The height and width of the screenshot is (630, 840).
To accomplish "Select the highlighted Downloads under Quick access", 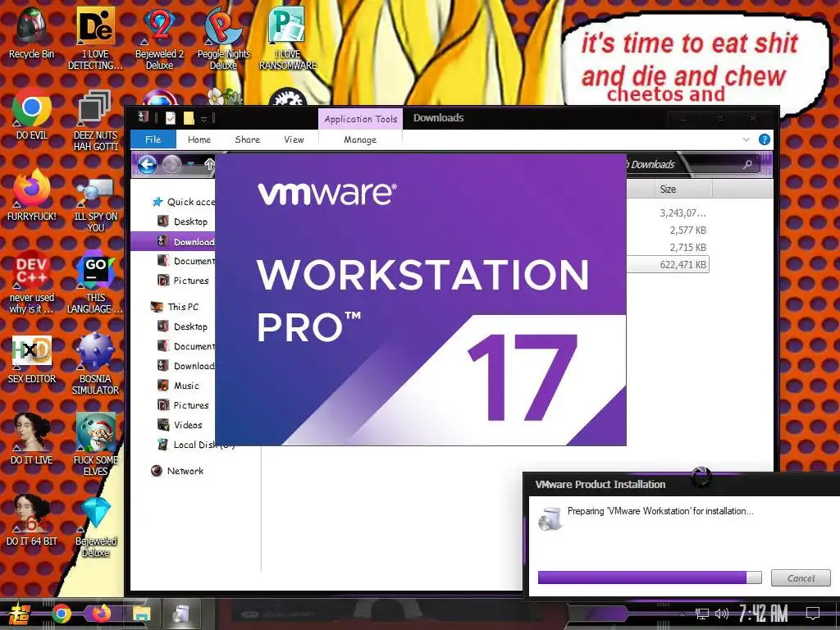I will (x=173, y=242).
